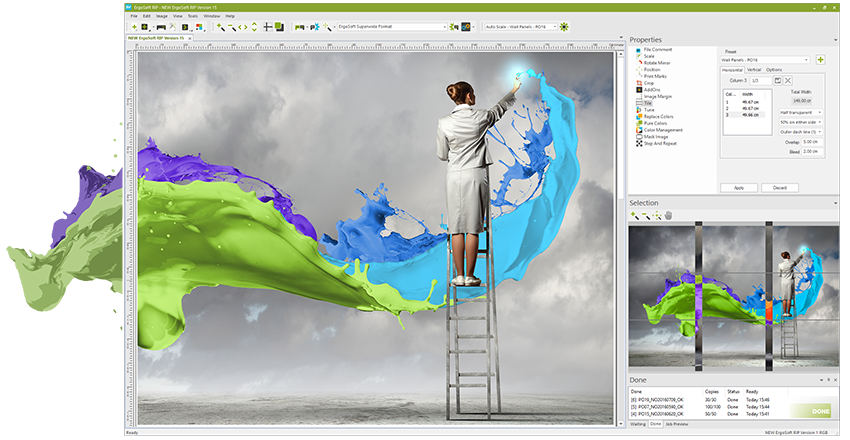Screen dimensions: 850x440
Task: Switch to the Vertical tab
Action: pos(753,70)
